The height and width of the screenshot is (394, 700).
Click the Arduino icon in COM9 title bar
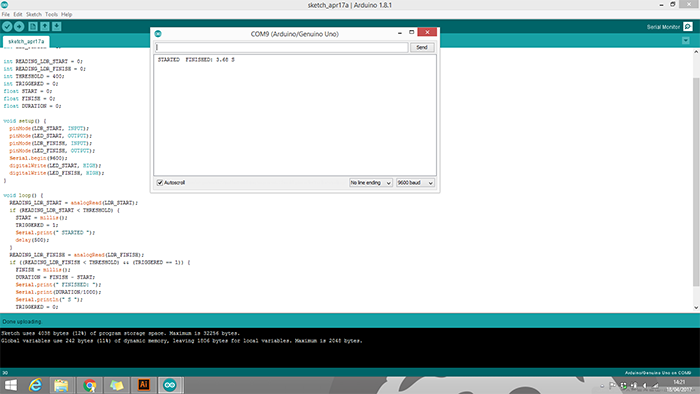(x=158, y=34)
